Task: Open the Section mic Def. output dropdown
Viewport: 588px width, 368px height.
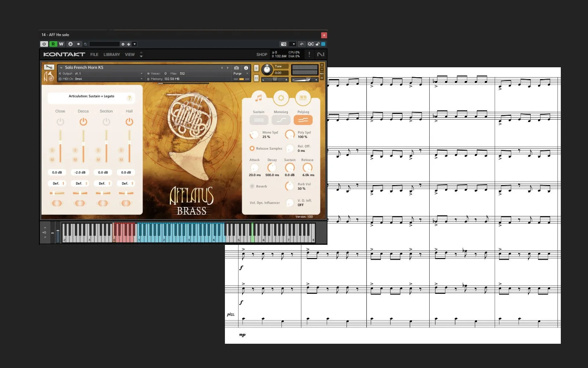Action: click(103, 183)
